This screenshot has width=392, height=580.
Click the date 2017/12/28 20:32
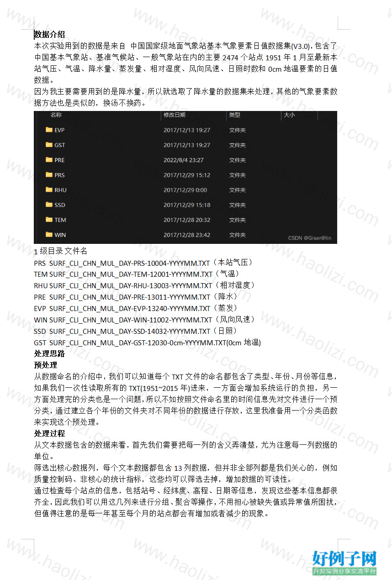187,220
